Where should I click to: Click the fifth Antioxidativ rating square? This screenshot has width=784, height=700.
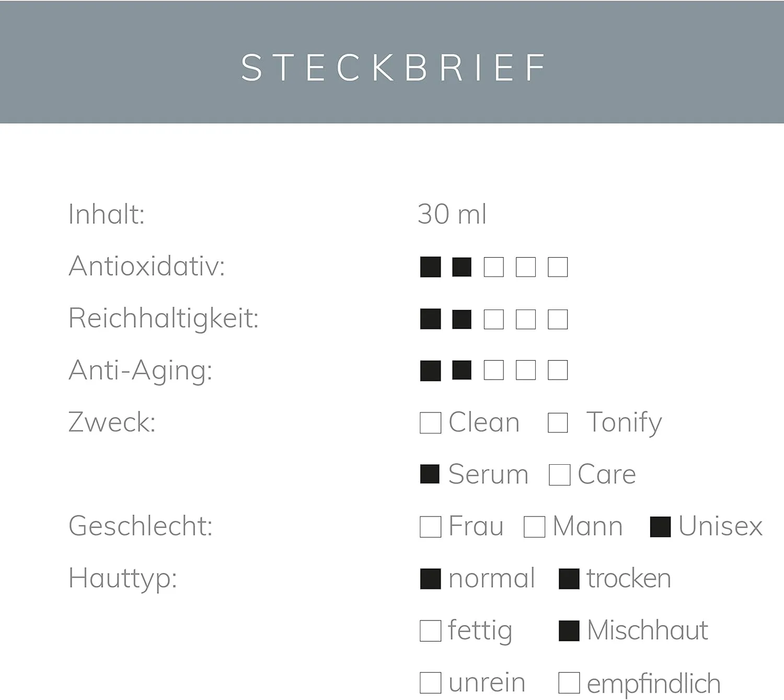coord(558,267)
